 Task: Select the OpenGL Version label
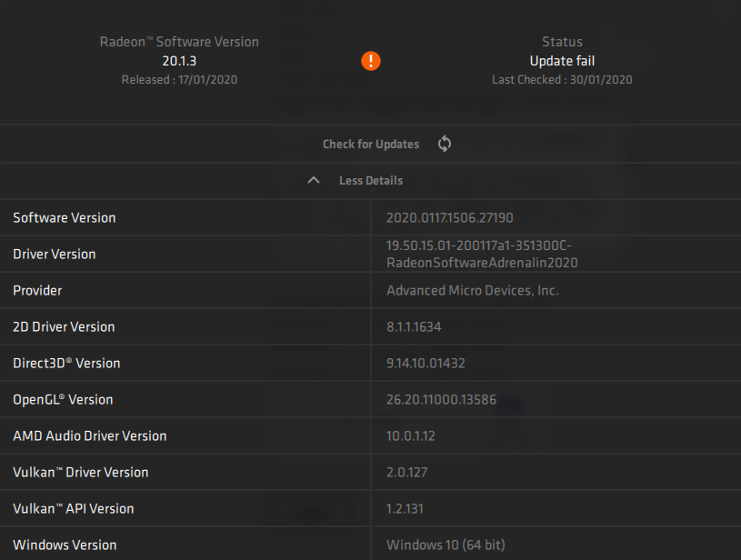click(x=63, y=400)
